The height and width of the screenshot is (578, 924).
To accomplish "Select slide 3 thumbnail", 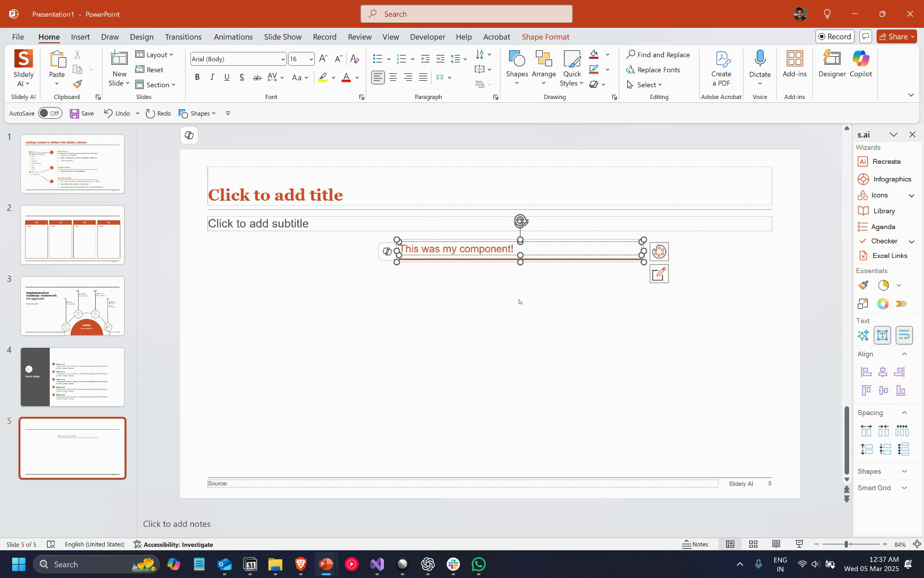I will click(x=72, y=306).
